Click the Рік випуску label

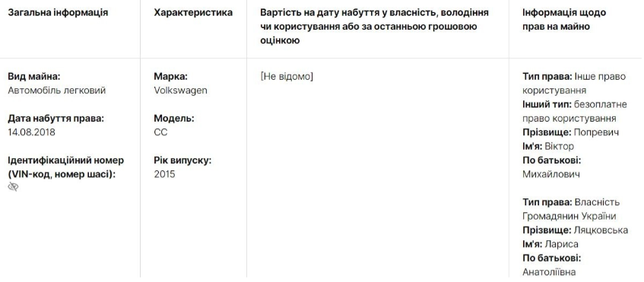(x=182, y=160)
